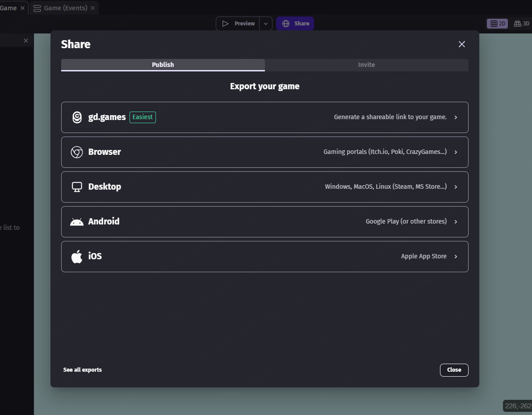Click the Close button
Viewport: 532px width, 415px height.
click(x=454, y=370)
